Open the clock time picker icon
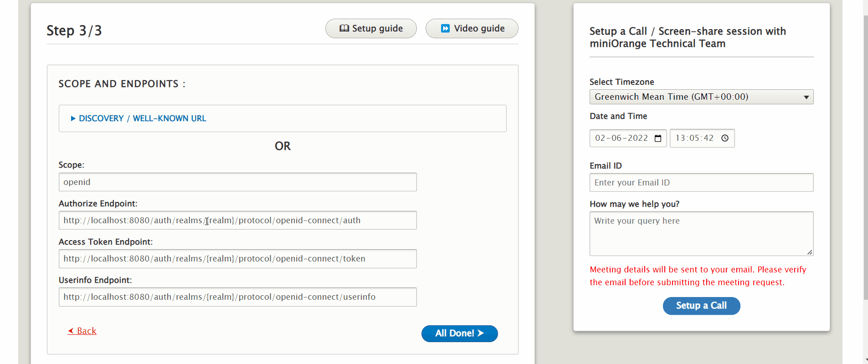Screen dimensions: 868x364 [725, 138]
